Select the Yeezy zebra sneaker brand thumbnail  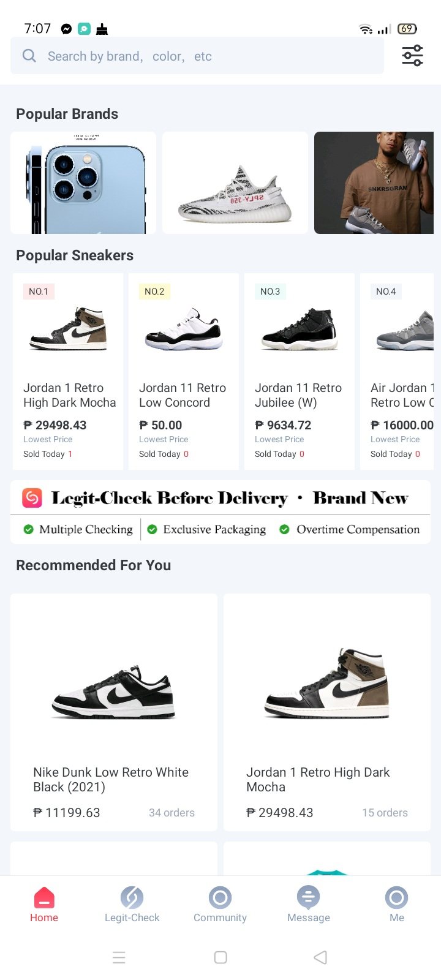tap(235, 183)
